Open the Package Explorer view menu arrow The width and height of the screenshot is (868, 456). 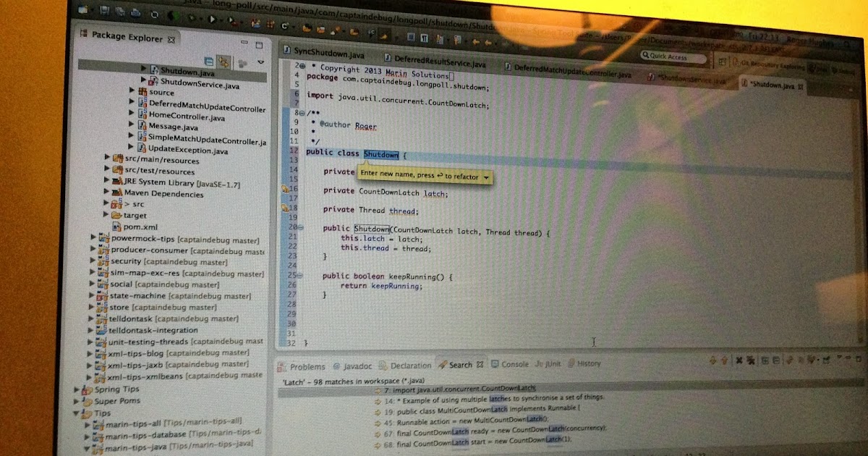click(260, 62)
